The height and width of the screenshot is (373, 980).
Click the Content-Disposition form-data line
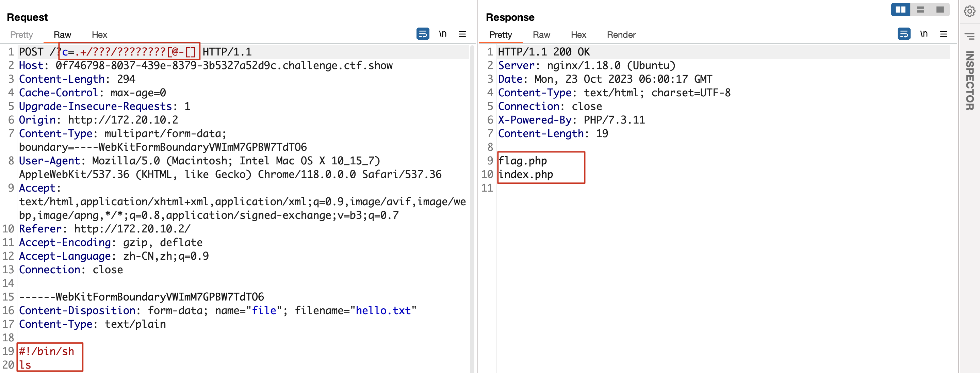218,311
